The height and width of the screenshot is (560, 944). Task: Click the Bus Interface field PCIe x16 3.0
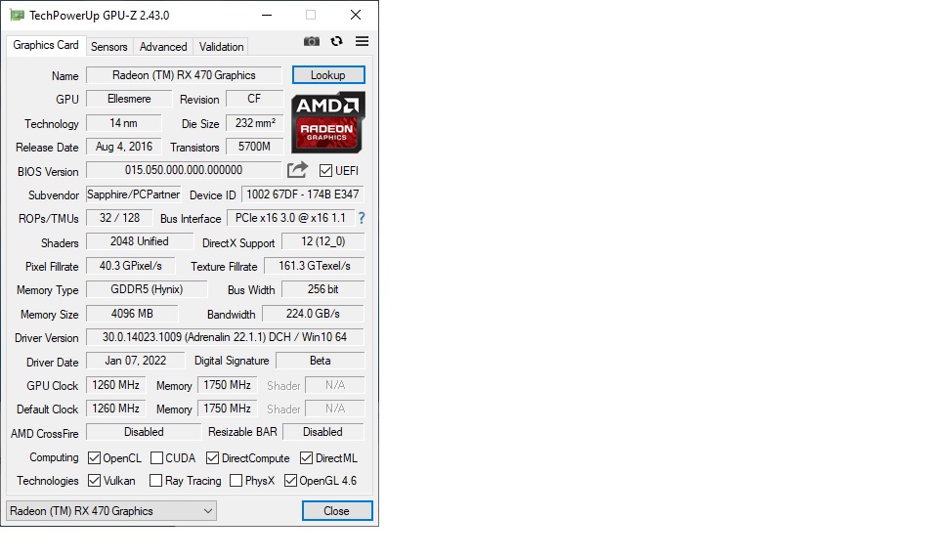click(x=290, y=217)
